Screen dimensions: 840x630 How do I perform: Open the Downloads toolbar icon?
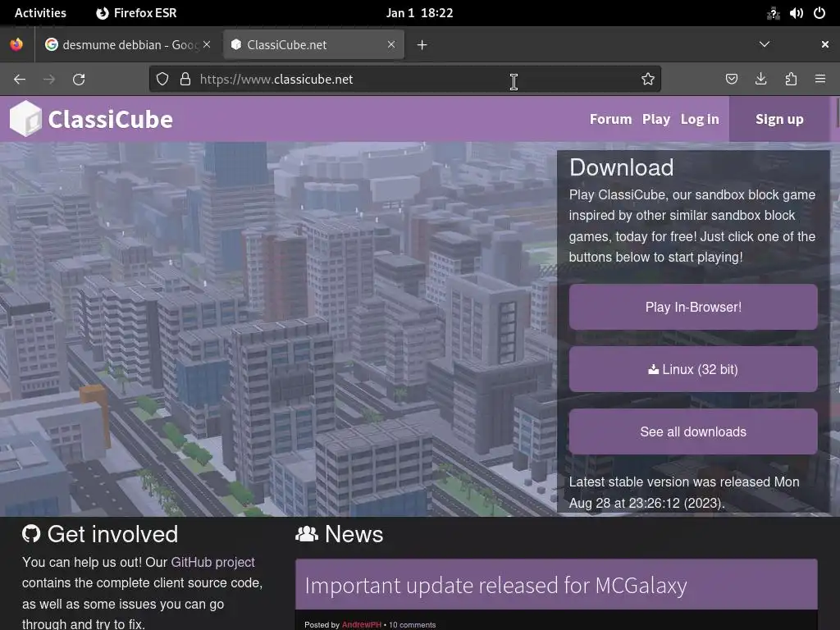point(760,80)
